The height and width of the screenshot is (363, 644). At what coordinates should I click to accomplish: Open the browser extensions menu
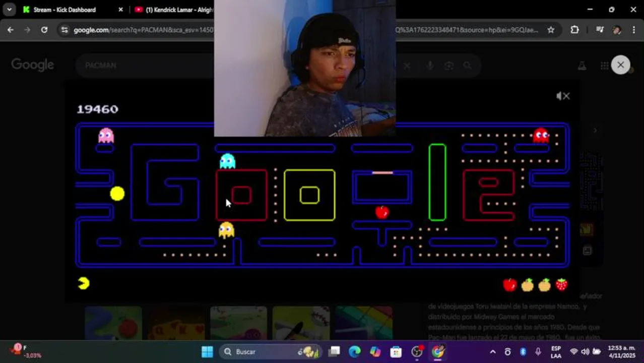point(574,30)
